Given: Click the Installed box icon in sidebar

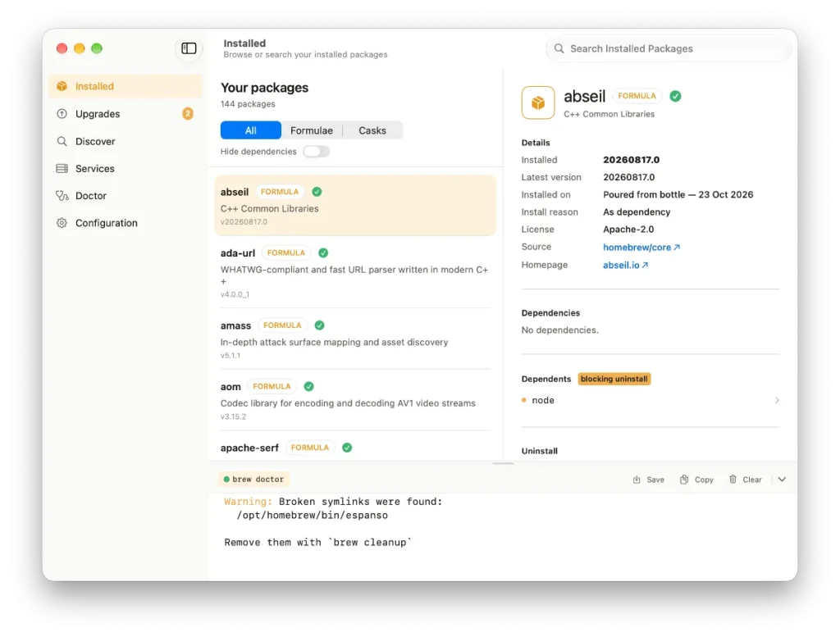Looking at the screenshot, I should (x=62, y=86).
